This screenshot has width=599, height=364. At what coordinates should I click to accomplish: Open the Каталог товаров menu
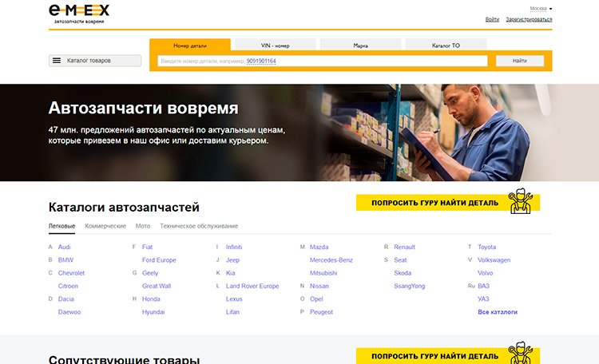click(95, 61)
